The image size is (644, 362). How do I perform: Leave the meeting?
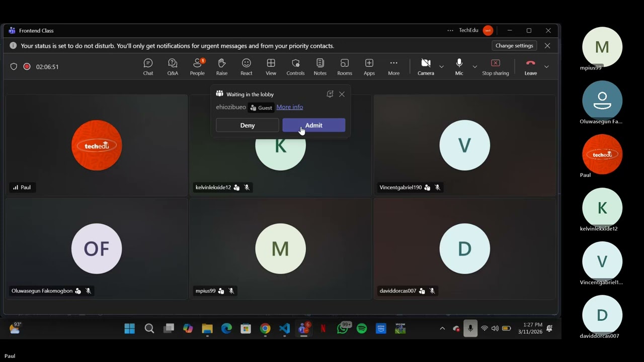tap(530, 67)
